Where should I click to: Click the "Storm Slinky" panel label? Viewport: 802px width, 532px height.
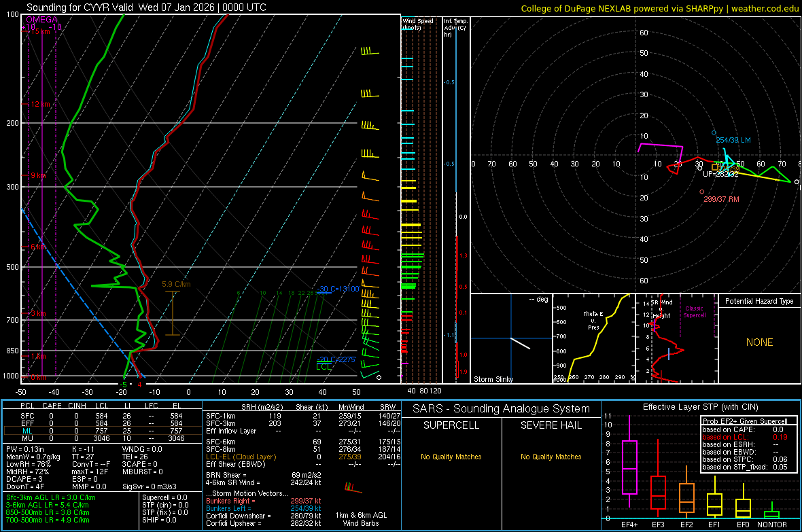click(493, 379)
